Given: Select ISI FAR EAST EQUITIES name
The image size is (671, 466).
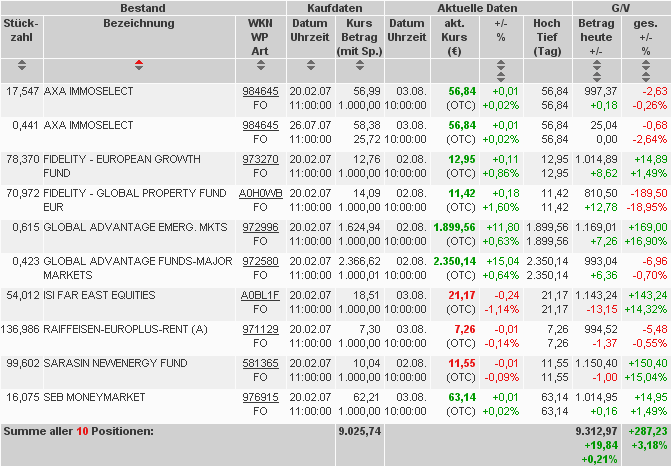Looking at the screenshot, I should [99, 295].
